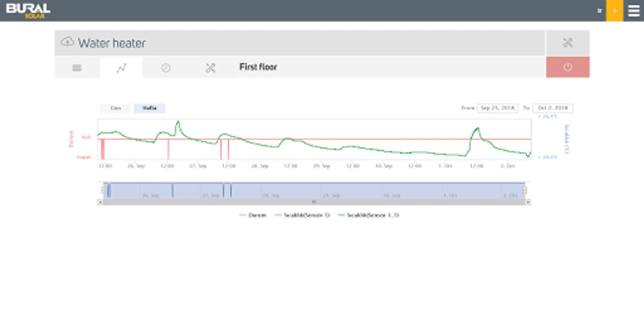
Task: Click the yellow plus add button
Action: pos(614,11)
